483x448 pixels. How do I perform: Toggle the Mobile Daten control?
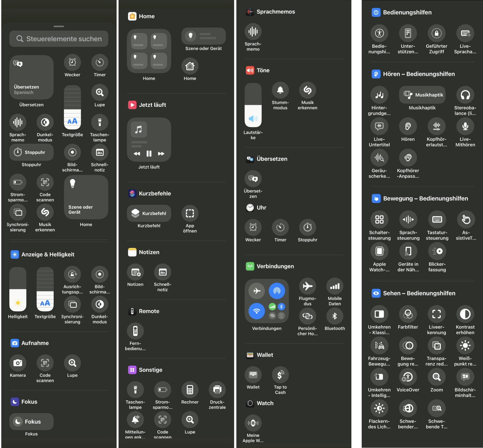[334, 286]
